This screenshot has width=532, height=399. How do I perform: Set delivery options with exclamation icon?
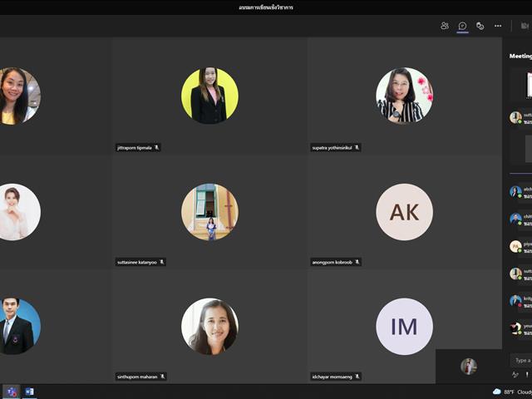(x=527, y=375)
